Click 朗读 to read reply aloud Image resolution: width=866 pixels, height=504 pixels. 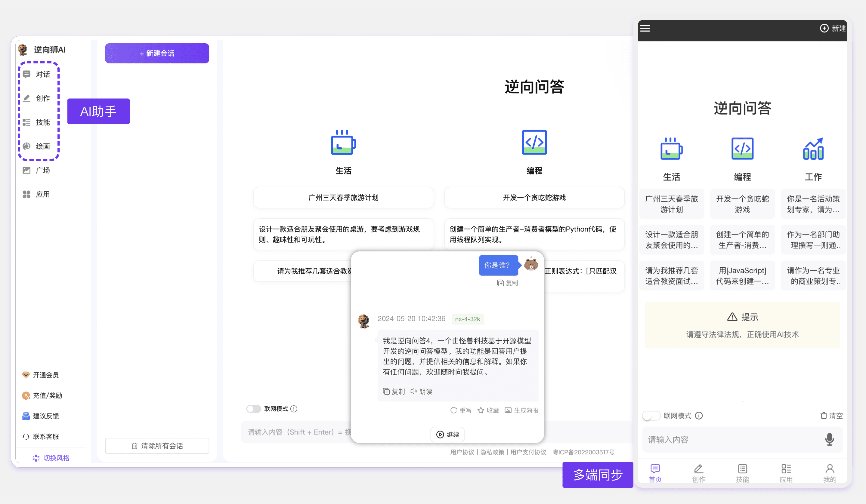[x=421, y=392]
